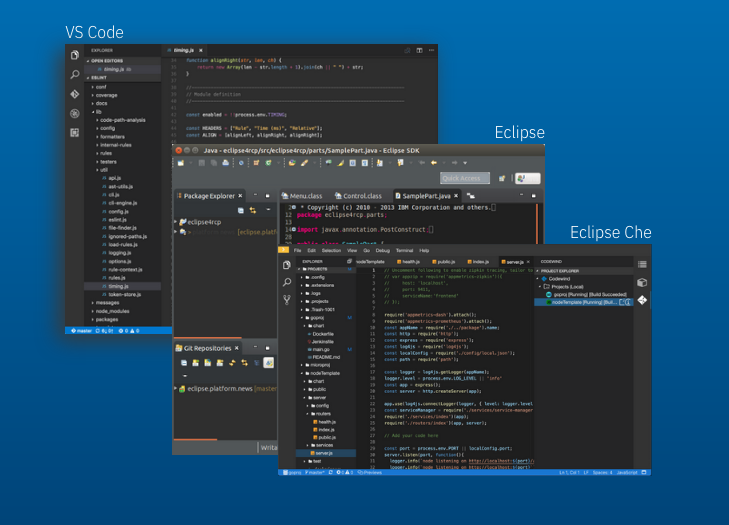Screen dimensions: 729x525
Task: Switch to the health.js tab in Eclipse Che
Action: (407, 262)
